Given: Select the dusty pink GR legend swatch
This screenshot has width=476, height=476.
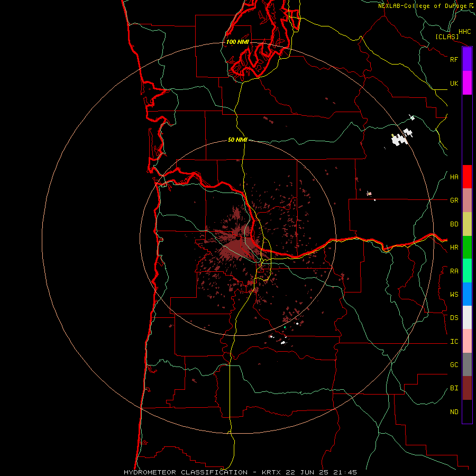Looking at the screenshot, I should (467, 200).
